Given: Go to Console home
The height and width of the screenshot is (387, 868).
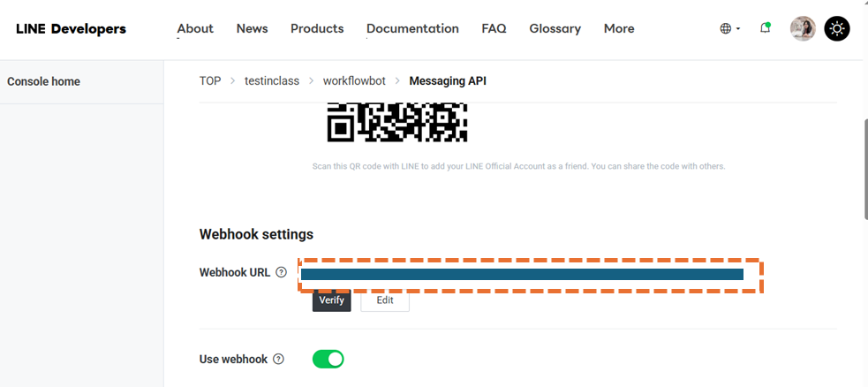Looking at the screenshot, I should pos(44,81).
